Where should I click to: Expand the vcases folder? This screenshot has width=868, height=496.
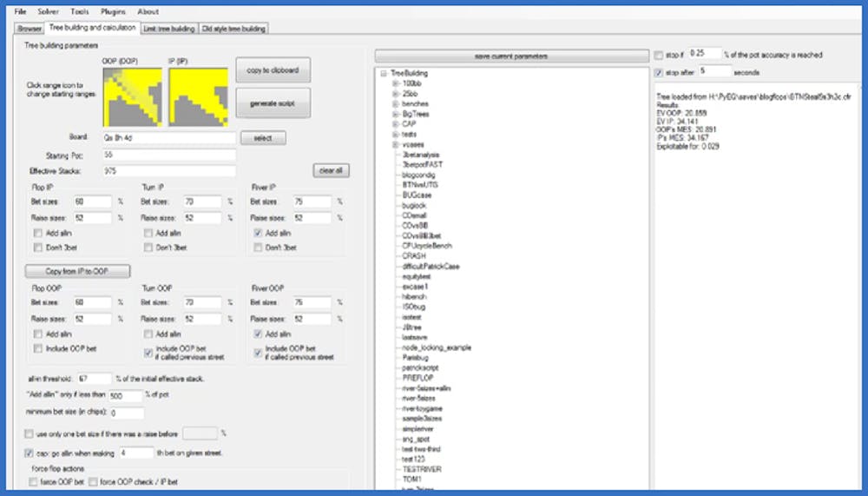tap(396, 145)
